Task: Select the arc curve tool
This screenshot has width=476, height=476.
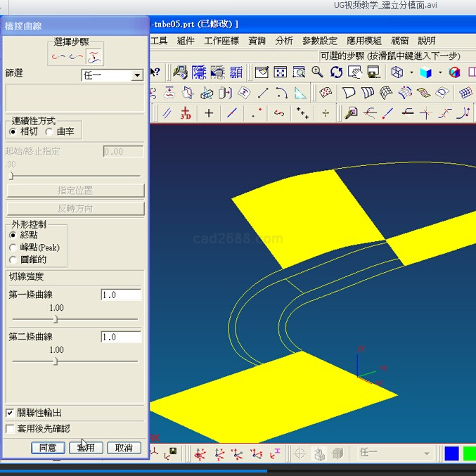Action: click(x=281, y=93)
